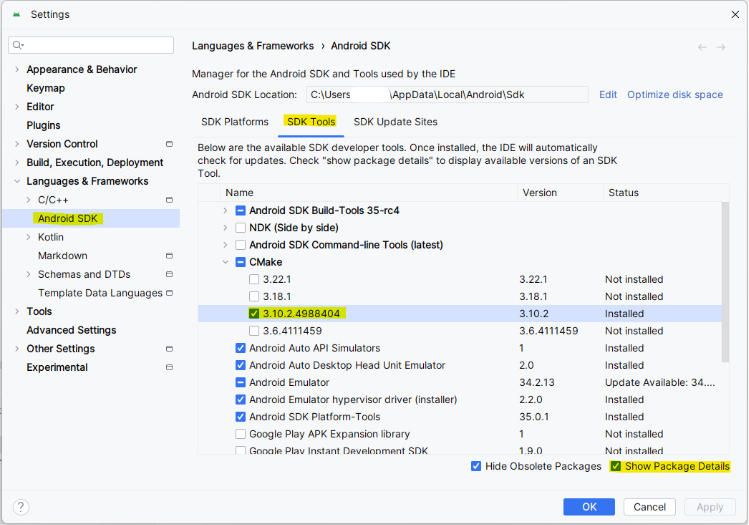The width and height of the screenshot is (749, 525).
Task: Open Advanced Settings page
Action: coord(71,330)
